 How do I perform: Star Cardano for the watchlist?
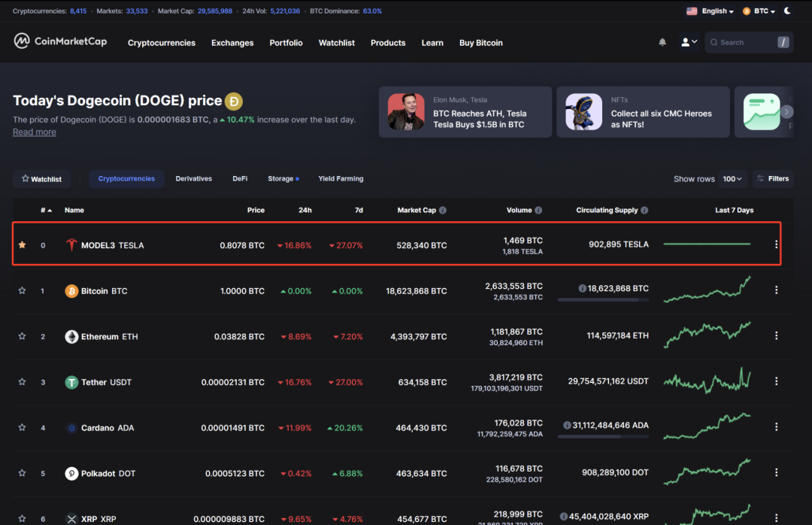tap(22, 427)
